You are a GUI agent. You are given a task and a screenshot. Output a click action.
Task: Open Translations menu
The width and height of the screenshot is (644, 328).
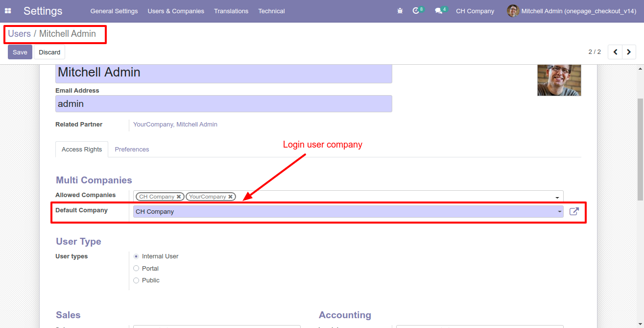tap(231, 11)
